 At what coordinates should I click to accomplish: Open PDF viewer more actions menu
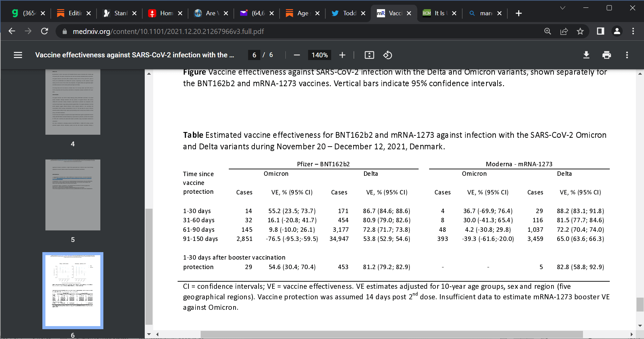(627, 55)
